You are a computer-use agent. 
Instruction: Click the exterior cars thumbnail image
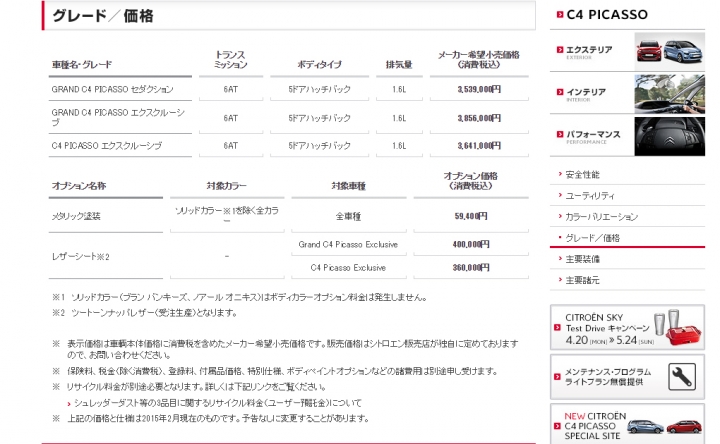669,51
